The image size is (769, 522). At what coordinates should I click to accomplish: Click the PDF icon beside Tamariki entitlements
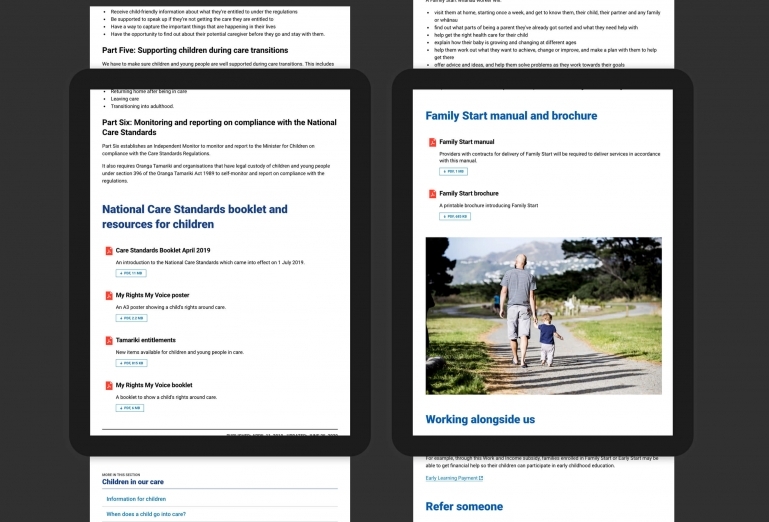coord(109,340)
